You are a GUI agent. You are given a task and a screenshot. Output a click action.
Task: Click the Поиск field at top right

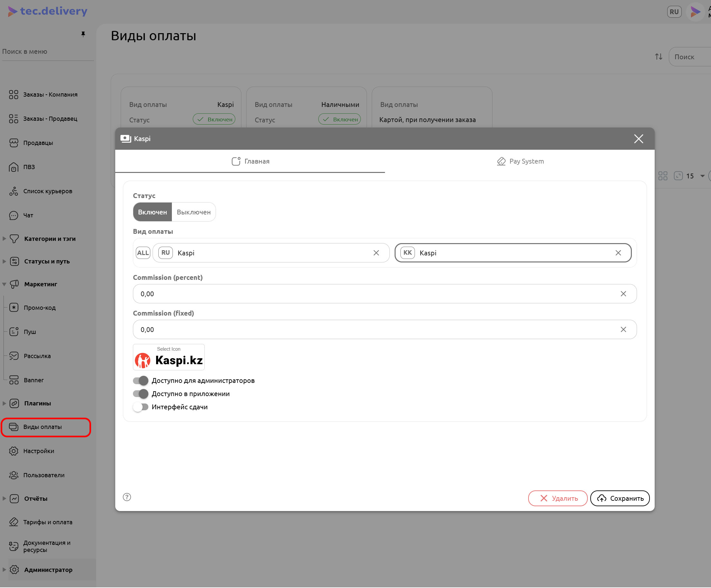690,57
